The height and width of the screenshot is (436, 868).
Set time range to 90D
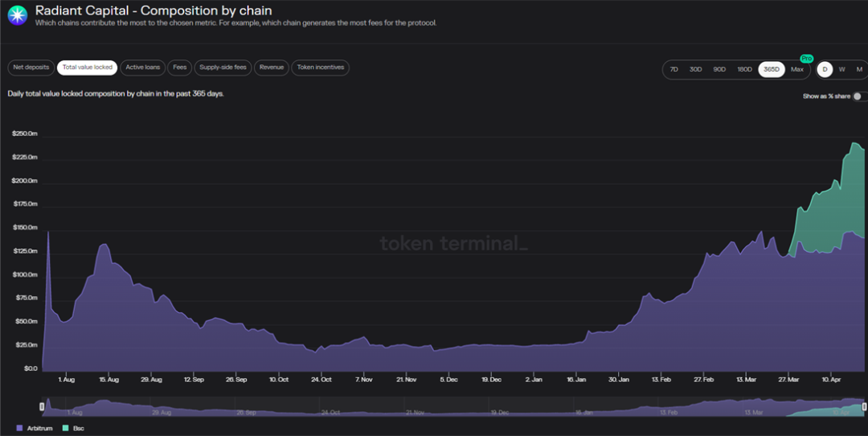pos(719,70)
